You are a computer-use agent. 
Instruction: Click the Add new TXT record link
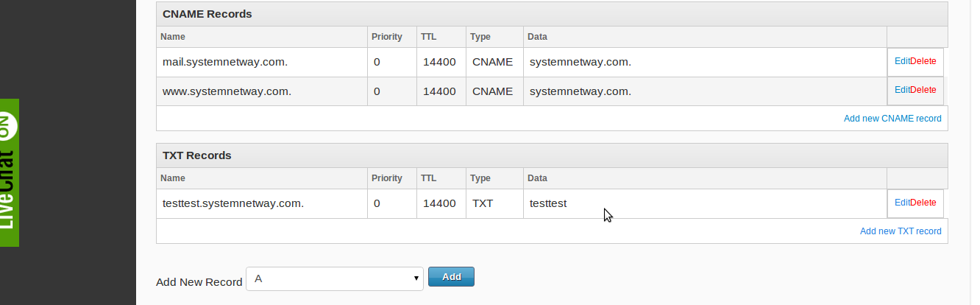(901, 231)
